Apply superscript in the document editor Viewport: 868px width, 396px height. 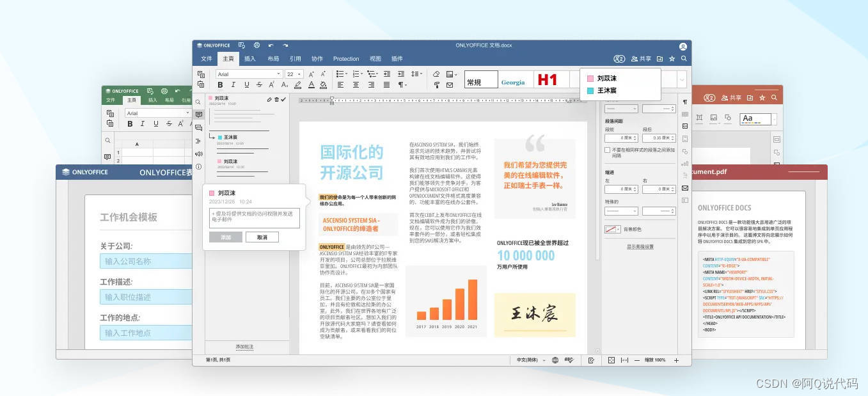click(272, 84)
